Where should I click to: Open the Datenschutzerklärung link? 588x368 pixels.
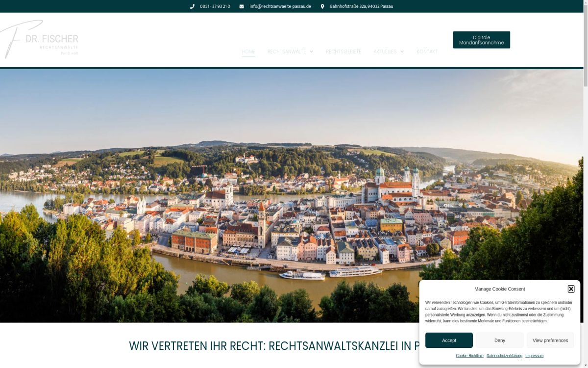click(x=504, y=356)
